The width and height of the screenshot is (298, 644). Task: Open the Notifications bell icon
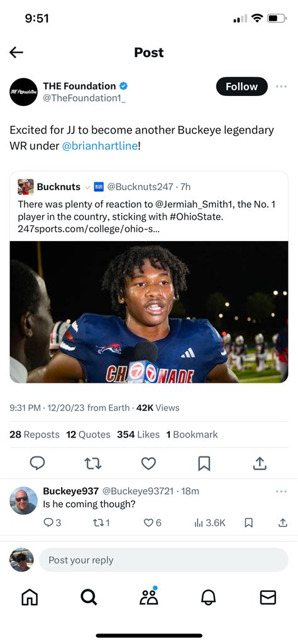208,597
